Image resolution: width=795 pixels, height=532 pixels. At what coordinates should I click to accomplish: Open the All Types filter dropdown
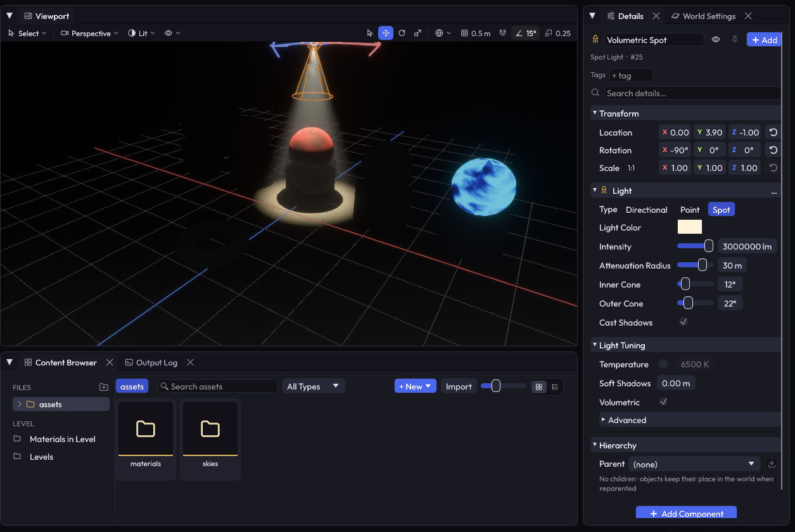point(314,386)
